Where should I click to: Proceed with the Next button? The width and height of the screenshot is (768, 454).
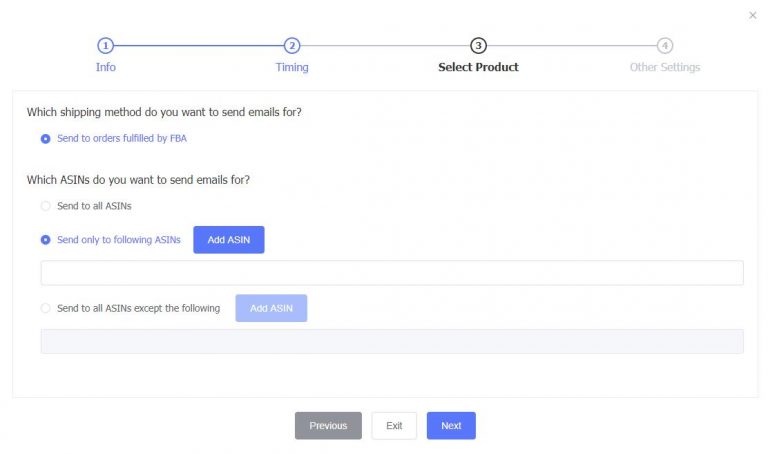(451, 426)
